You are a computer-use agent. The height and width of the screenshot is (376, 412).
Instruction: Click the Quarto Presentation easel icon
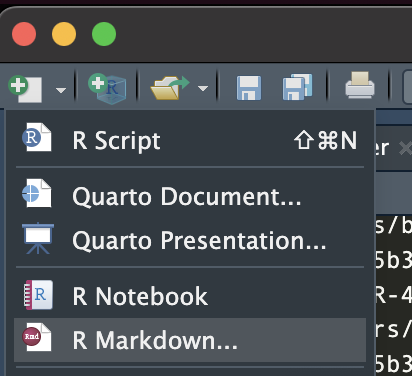click(x=38, y=238)
